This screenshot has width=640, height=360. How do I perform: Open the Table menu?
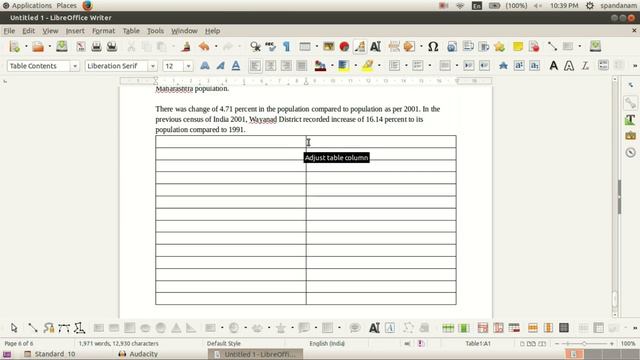[x=131, y=31]
